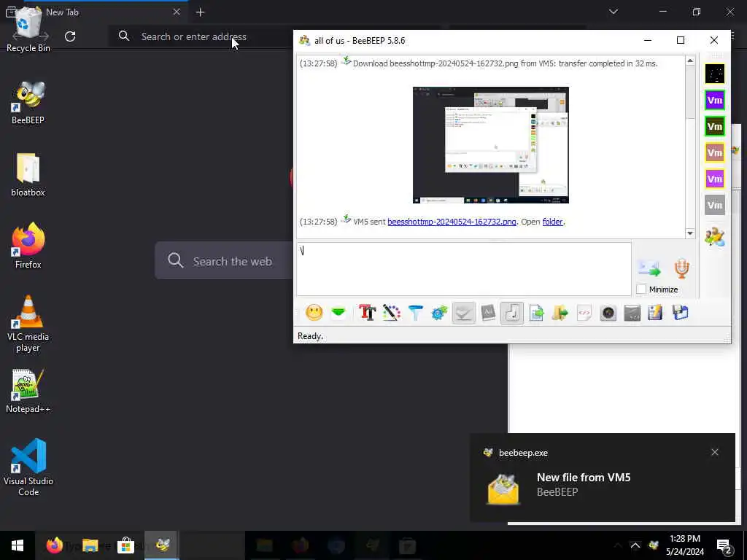Dismiss the beebeep.exe notification
This screenshot has width=747, height=560.
pos(715,452)
